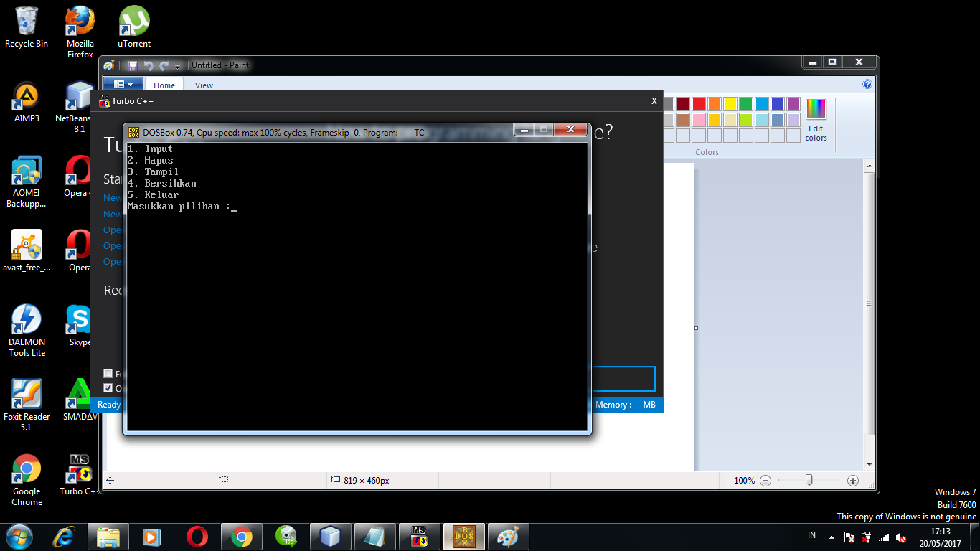Image resolution: width=980 pixels, height=551 pixels.
Task: Click the Redo arrow icon in Paint
Action: pos(164,65)
